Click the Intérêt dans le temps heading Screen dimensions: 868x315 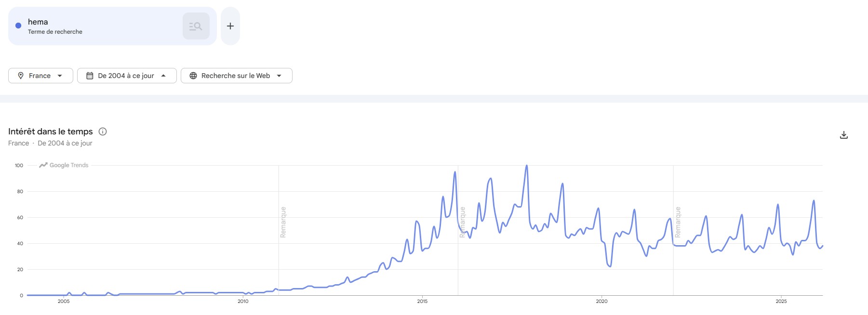tap(51, 131)
